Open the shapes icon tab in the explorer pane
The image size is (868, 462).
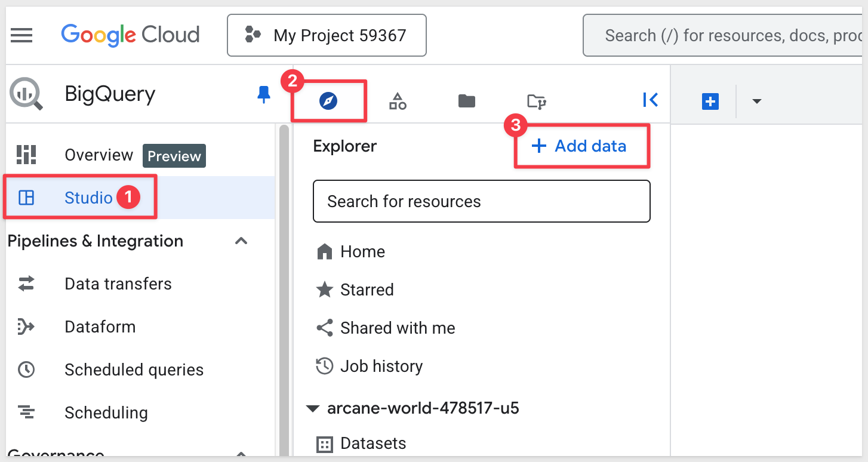tap(398, 101)
